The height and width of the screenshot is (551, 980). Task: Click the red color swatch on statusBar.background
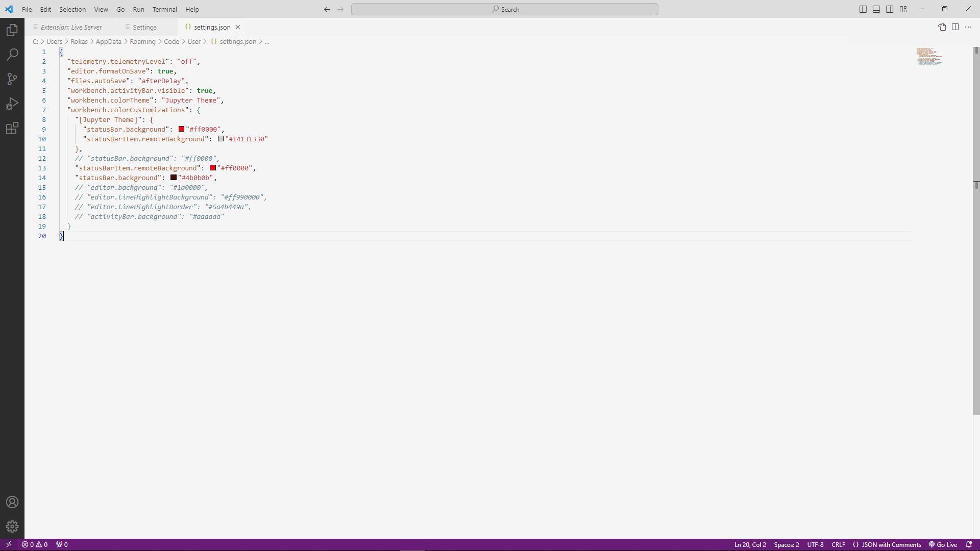(182, 129)
